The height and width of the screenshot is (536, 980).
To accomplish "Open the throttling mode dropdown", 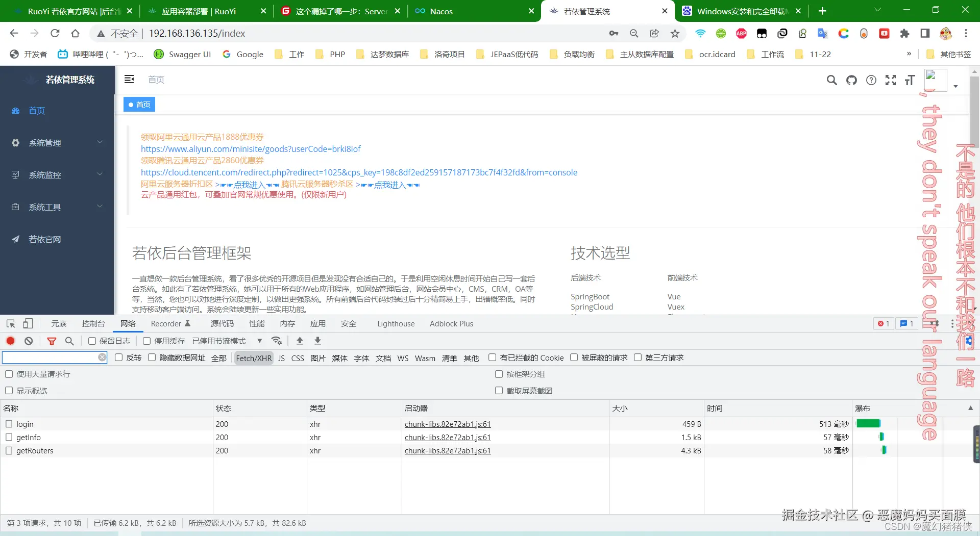I will click(x=228, y=341).
